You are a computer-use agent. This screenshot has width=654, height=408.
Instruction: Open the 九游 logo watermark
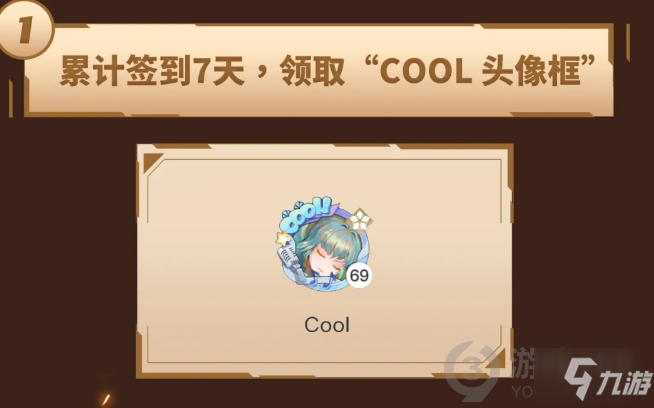click(x=608, y=379)
